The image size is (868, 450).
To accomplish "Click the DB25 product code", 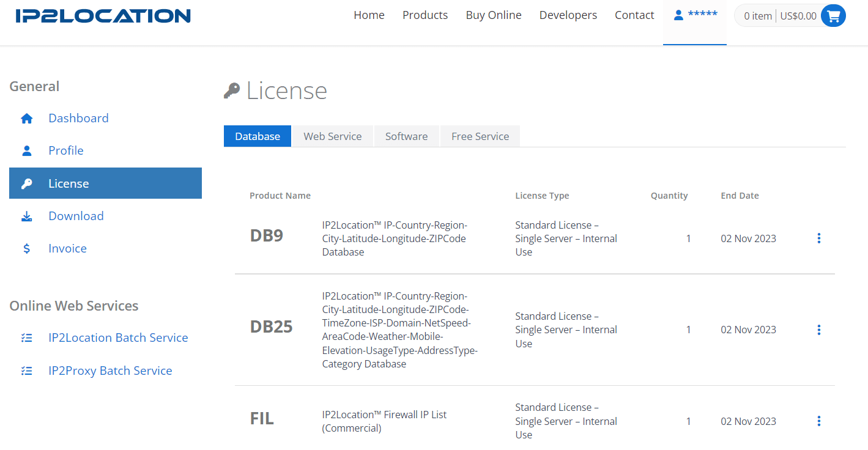I will pyautogui.click(x=272, y=327).
